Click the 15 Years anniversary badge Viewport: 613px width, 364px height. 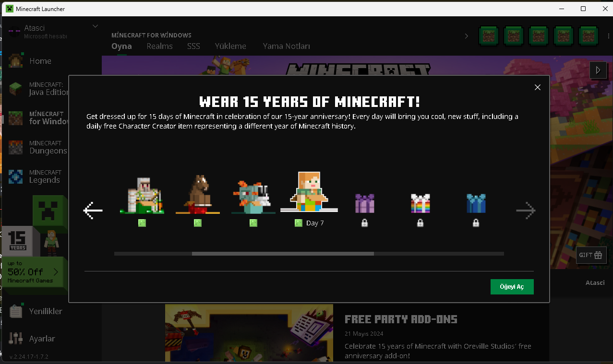click(x=18, y=242)
